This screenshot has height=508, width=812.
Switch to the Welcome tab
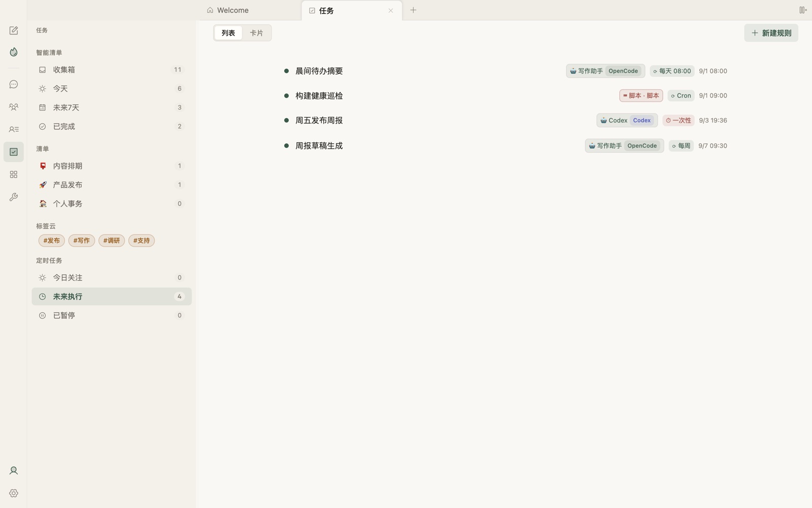[250, 10]
